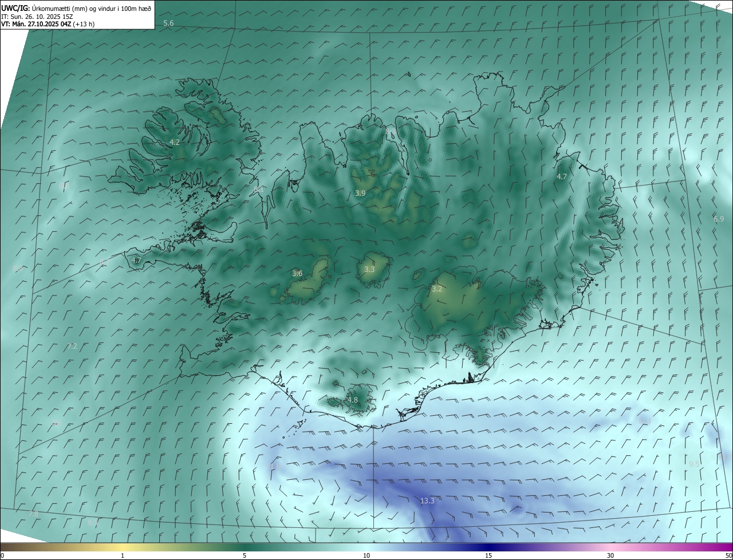This screenshot has height=560, width=733.
Task: Click the 0 tick on the color scale
Action: click(x=2, y=555)
